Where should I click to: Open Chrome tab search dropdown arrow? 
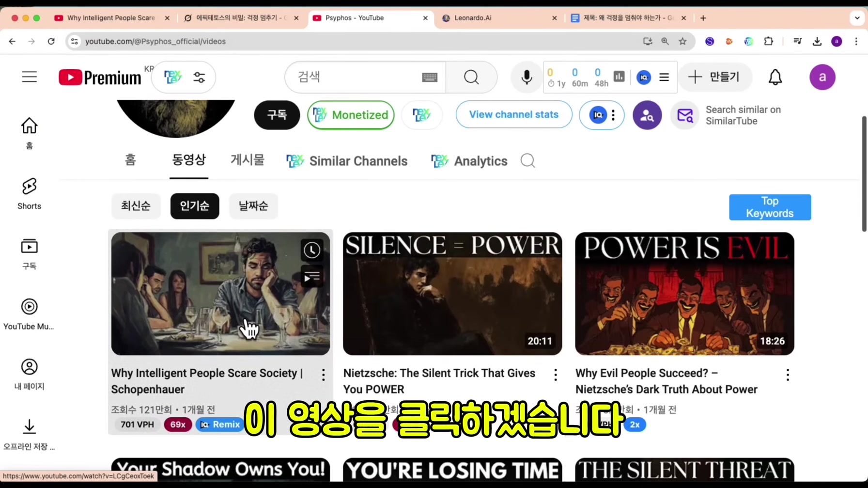click(x=857, y=18)
